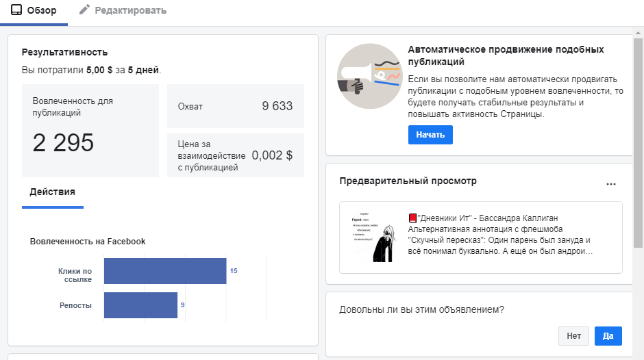Click the Вовлеченность для публикаций 2 295 box
This screenshot has width=644, height=360.
coord(90,130)
